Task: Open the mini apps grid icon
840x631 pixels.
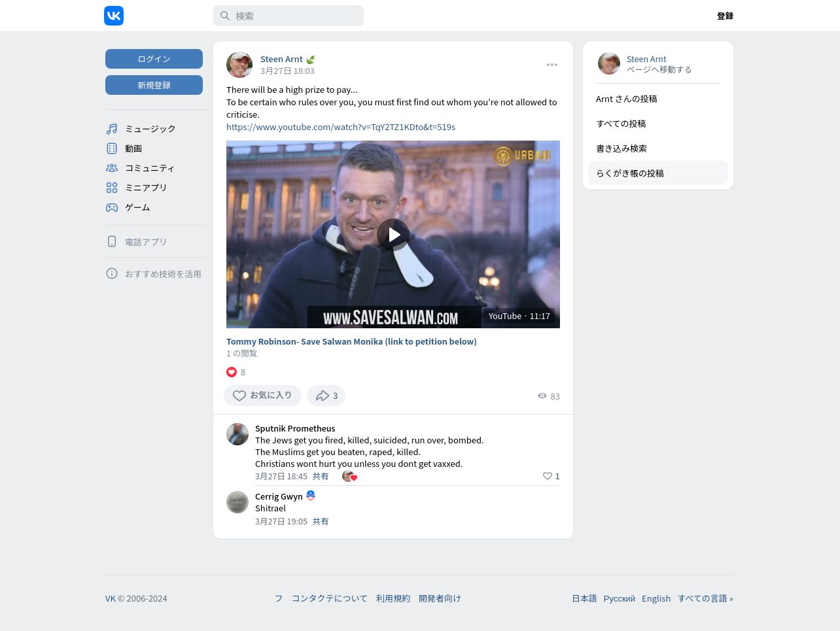Action: [x=112, y=188]
